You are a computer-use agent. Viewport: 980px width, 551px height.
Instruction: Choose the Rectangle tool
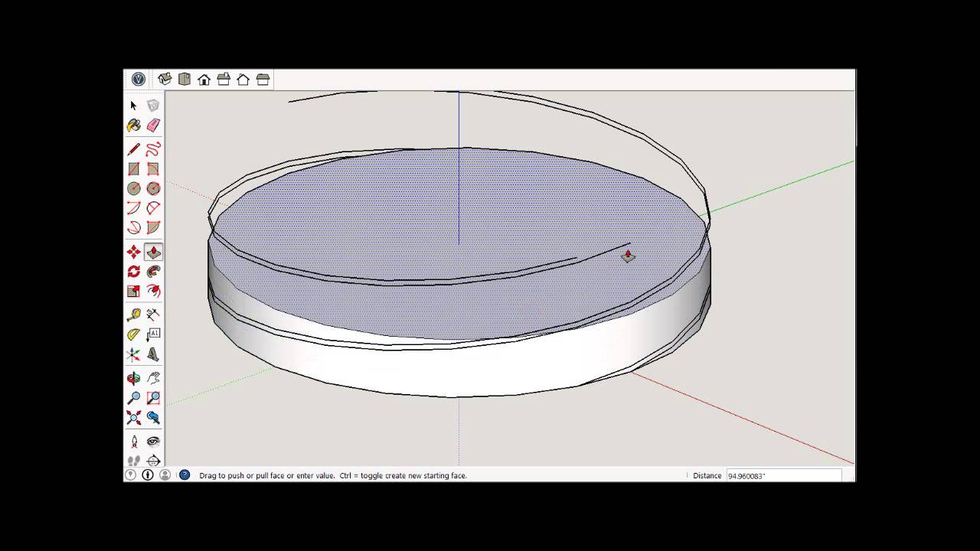pyautogui.click(x=134, y=169)
